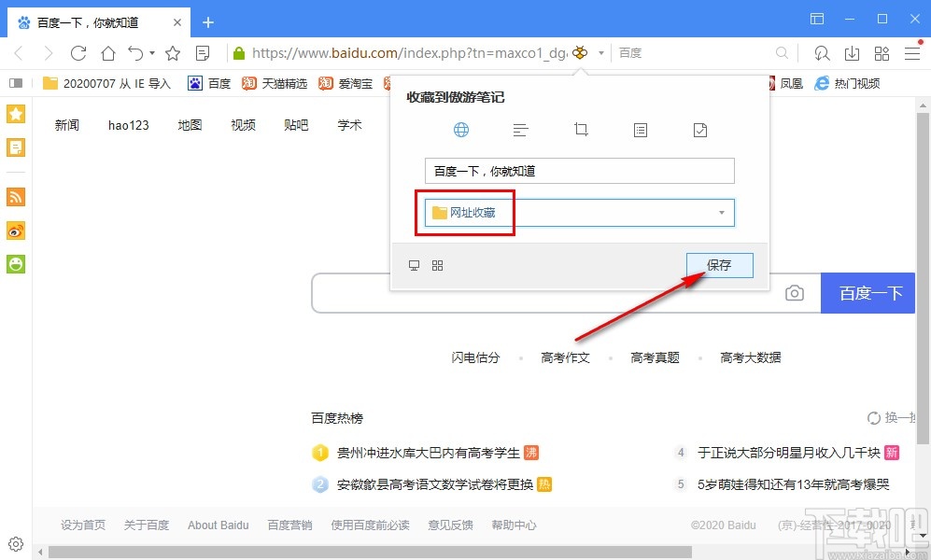
Task: Click the 设为首页 footer link
Action: 83,525
